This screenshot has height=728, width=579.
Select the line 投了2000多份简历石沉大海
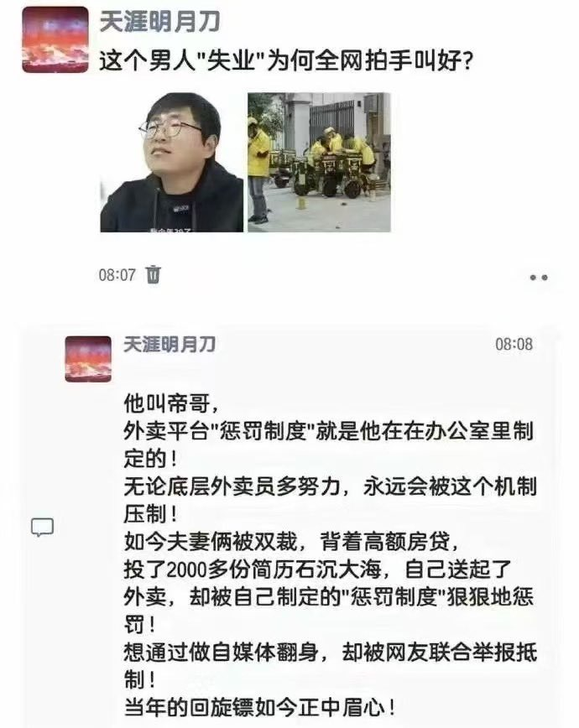click(x=317, y=569)
